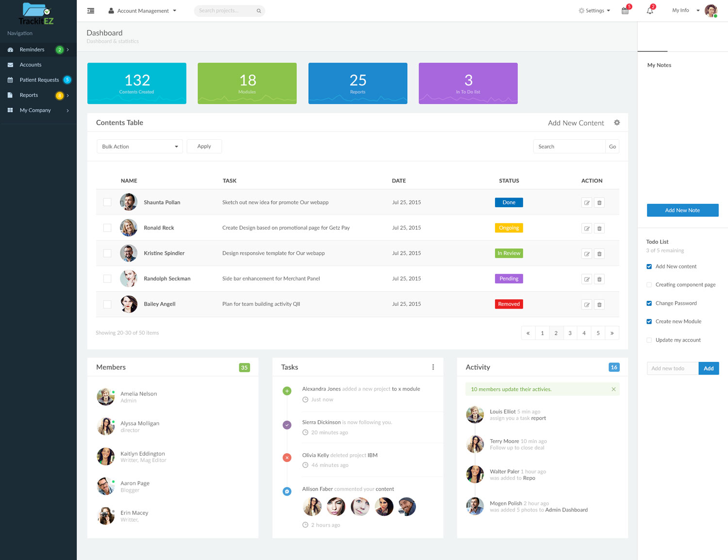Click Add New Content link
Screen dimensions: 728x560
pyautogui.click(x=576, y=123)
